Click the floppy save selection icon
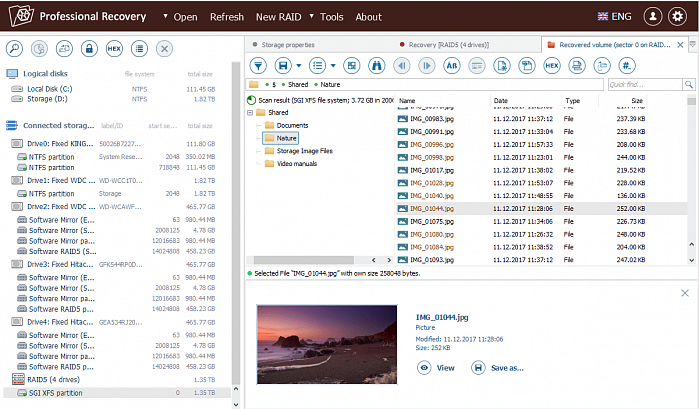699x409 pixels. [x=283, y=66]
